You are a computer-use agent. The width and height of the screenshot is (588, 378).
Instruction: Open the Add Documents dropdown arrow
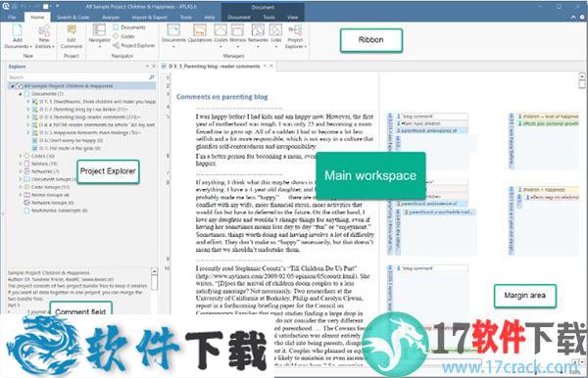30,47
